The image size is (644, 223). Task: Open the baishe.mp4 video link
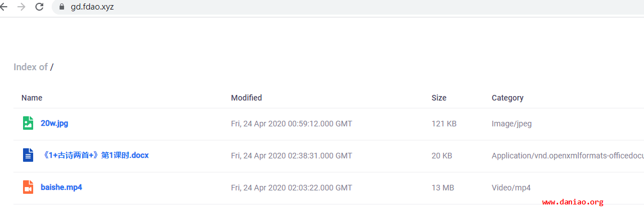coord(61,187)
